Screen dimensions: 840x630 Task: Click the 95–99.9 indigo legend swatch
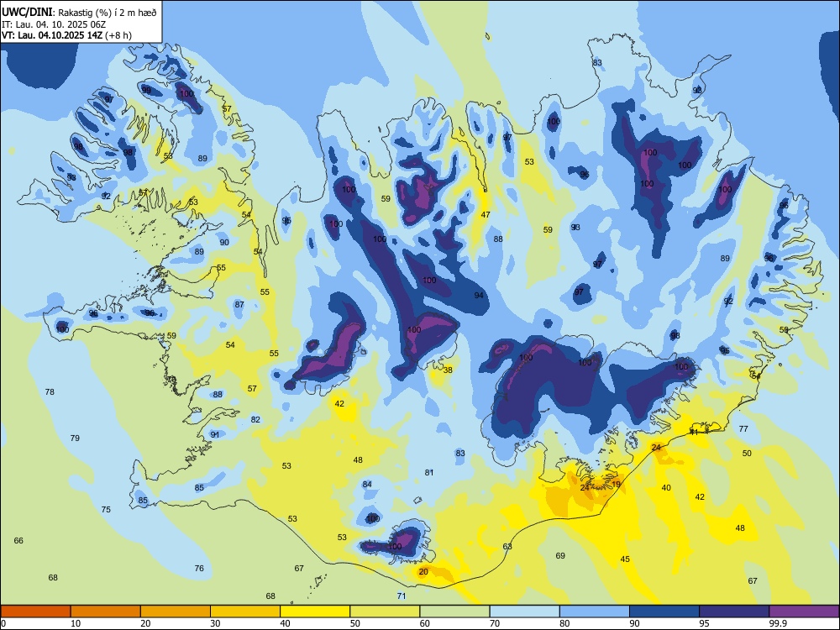(x=734, y=612)
